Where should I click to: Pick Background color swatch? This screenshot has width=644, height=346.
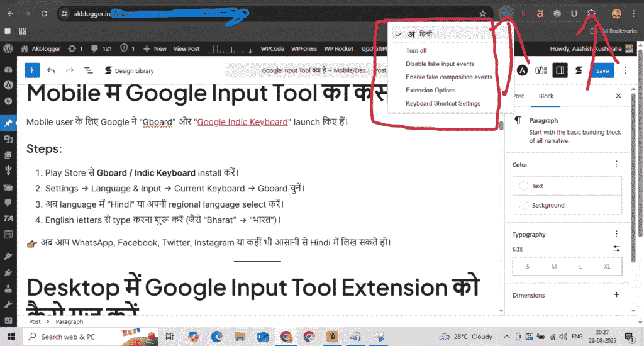(x=567, y=205)
